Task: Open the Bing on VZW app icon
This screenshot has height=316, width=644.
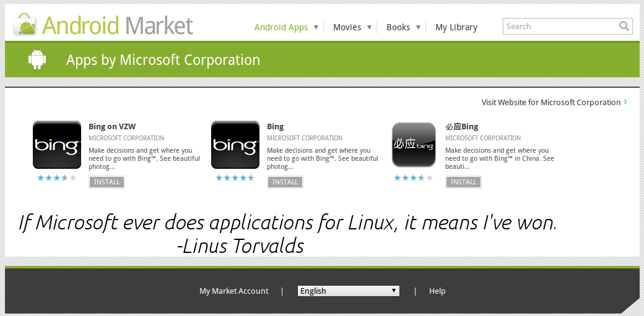Action: pyautogui.click(x=57, y=145)
